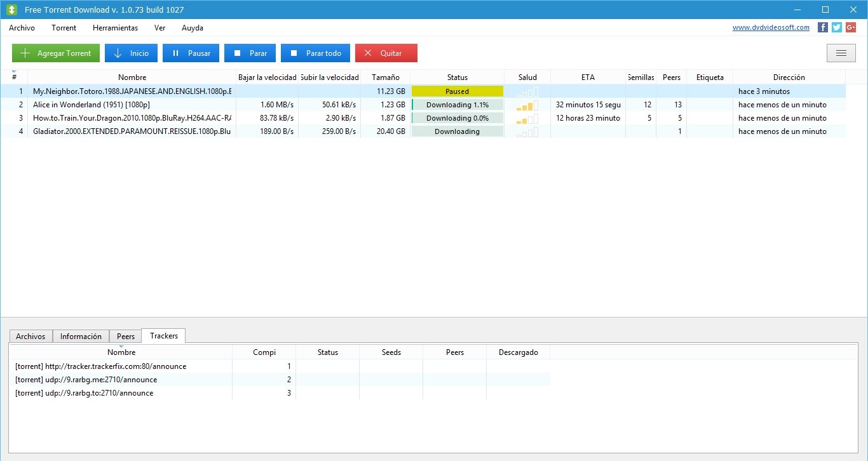Start download with Inicio button
The height and width of the screenshot is (461, 868).
[x=131, y=53]
